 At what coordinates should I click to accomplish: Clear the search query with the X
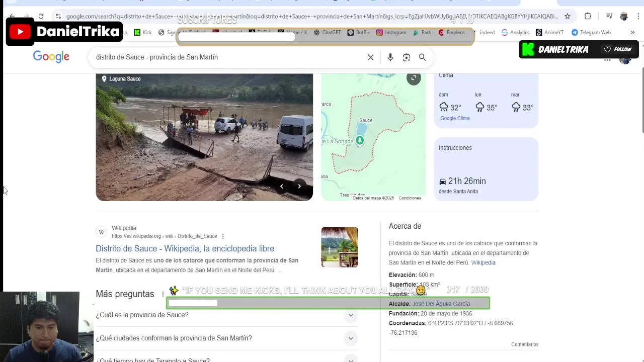click(371, 57)
